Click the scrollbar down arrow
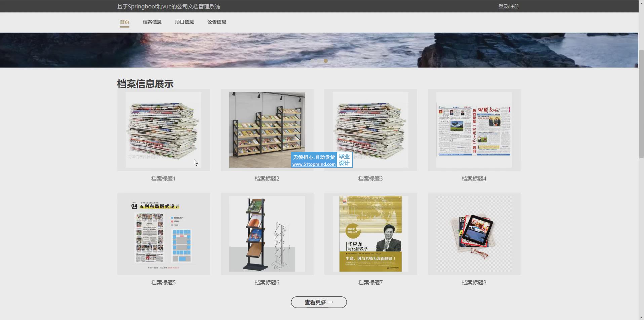This screenshot has width=644, height=320. [x=641, y=317]
